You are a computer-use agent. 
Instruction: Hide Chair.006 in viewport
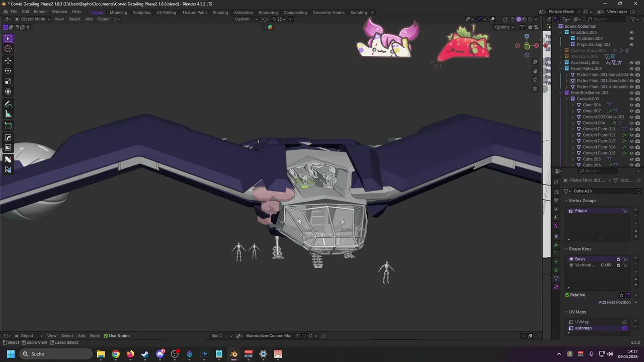pyautogui.click(x=631, y=105)
